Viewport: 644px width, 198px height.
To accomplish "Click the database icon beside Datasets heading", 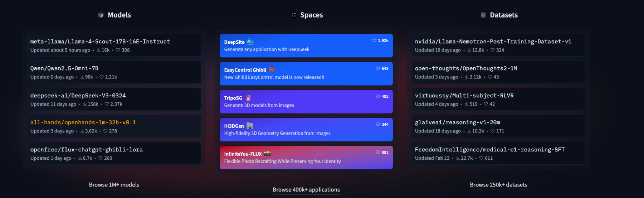I will pyautogui.click(x=483, y=15).
